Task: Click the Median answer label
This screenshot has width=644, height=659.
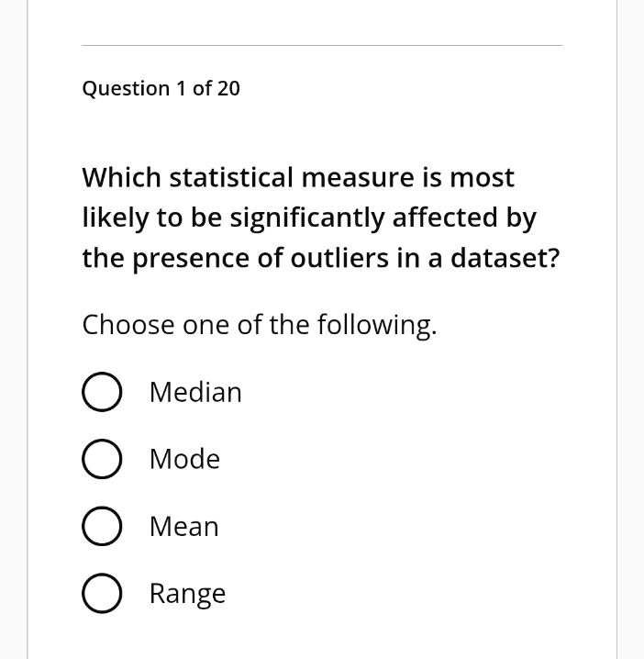Action: pyautogui.click(x=195, y=393)
